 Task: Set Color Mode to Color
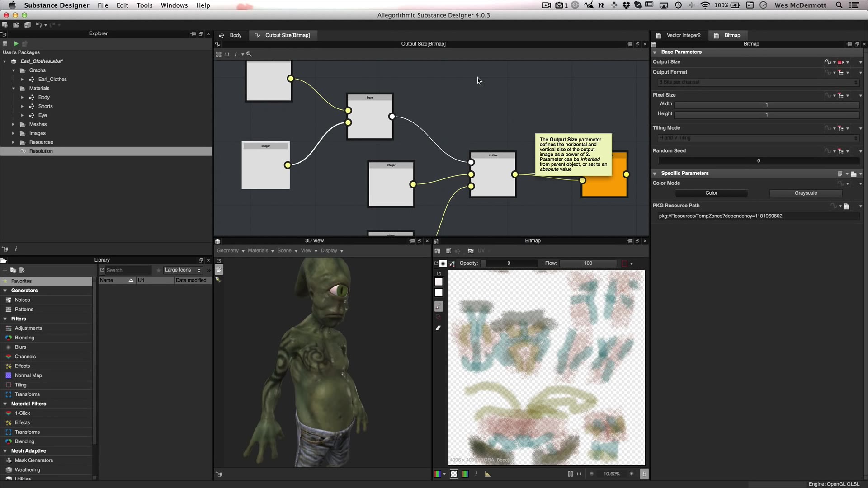711,193
